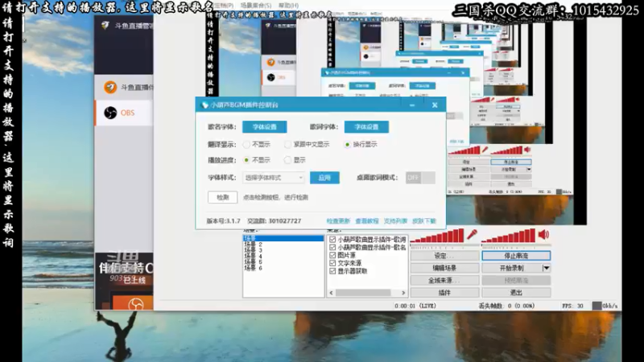Click the black OBS logo in sidebar
The height and width of the screenshot is (362, 644).
[x=110, y=113]
